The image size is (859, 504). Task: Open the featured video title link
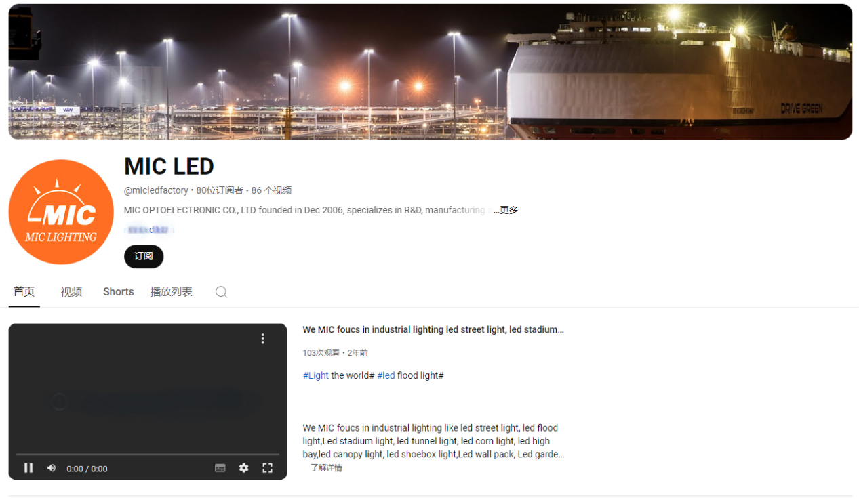[x=433, y=330]
